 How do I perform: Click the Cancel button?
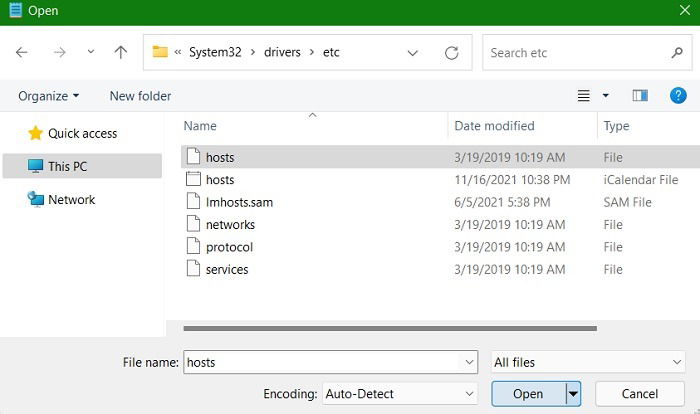pos(639,394)
